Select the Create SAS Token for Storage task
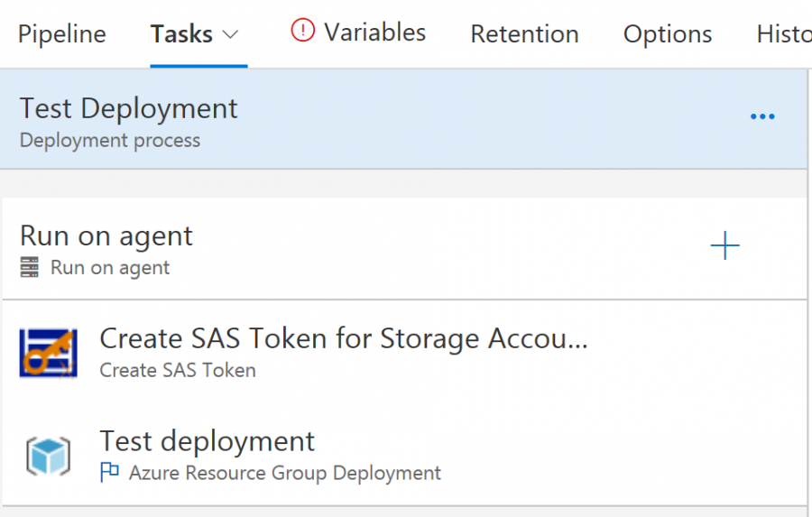The height and width of the screenshot is (517, 812). [x=343, y=338]
